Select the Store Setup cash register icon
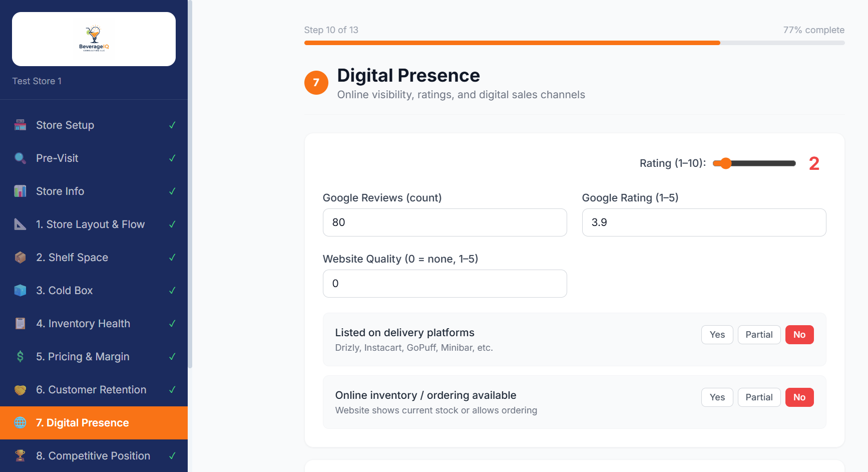Image resolution: width=868 pixels, height=472 pixels. pyautogui.click(x=20, y=125)
